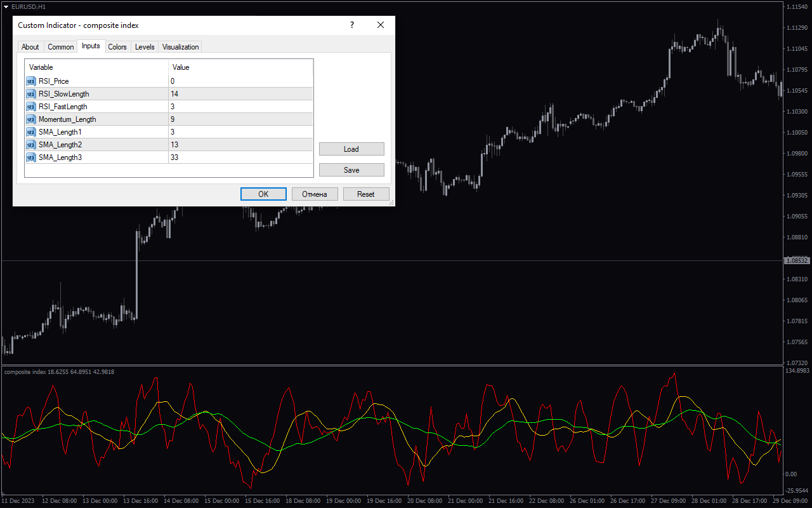Select the RSI_SlowLength value cell 14

pyautogui.click(x=240, y=94)
